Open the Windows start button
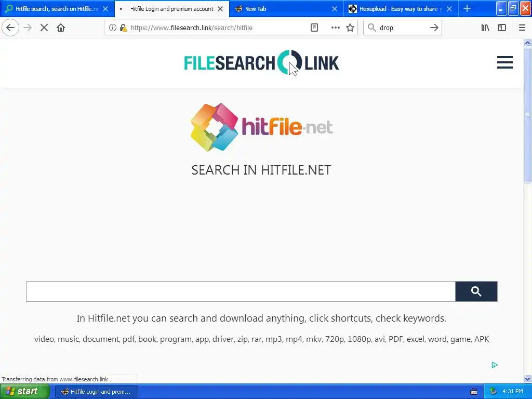532x399 pixels. [x=24, y=392]
